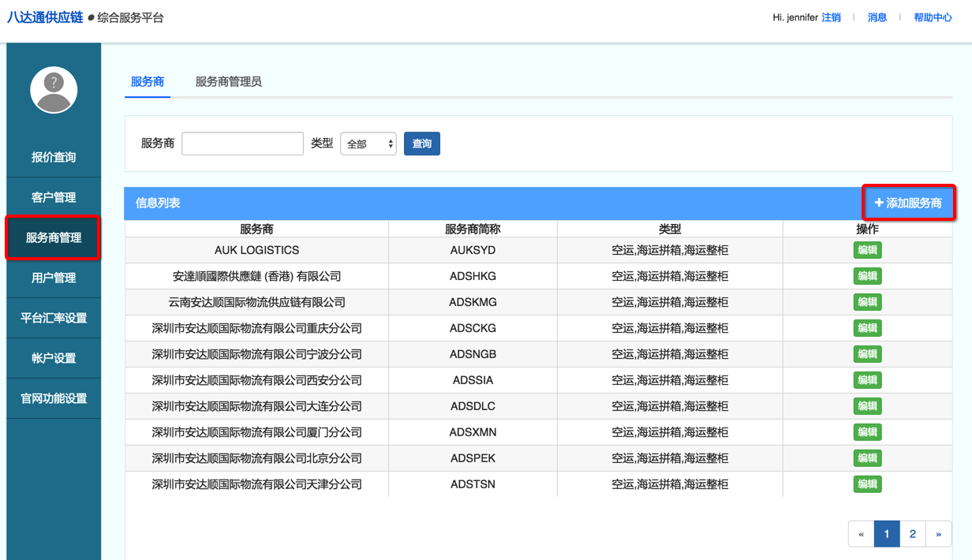Screen dimensions: 972x560
Task: Click the user avatar icon in sidebar
Action: click(54, 90)
